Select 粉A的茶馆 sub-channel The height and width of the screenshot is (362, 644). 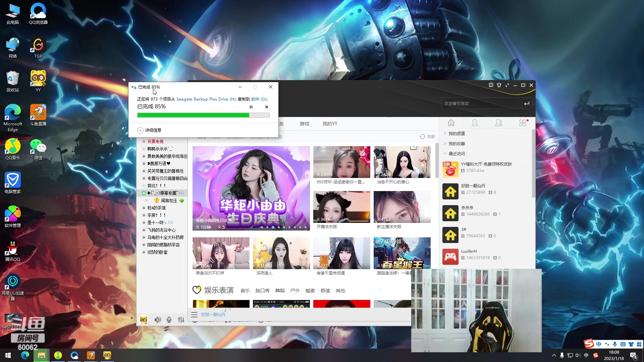click(156, 208)
